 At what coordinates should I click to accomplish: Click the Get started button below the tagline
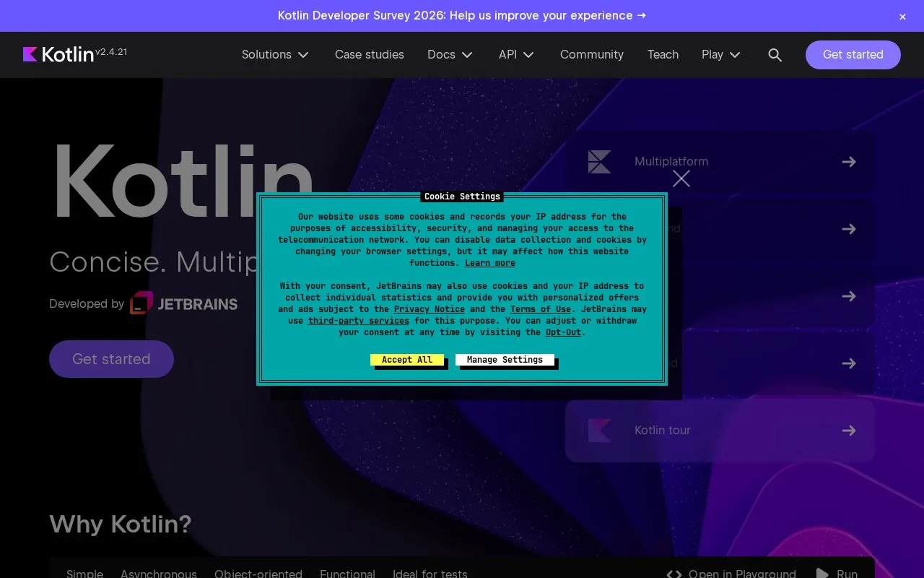[111, 359]
